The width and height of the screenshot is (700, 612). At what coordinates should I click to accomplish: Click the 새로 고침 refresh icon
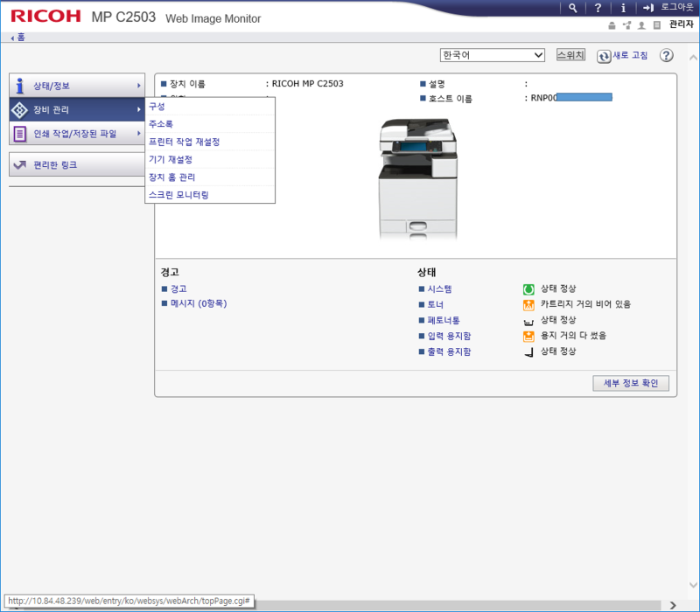click(604, 56)
